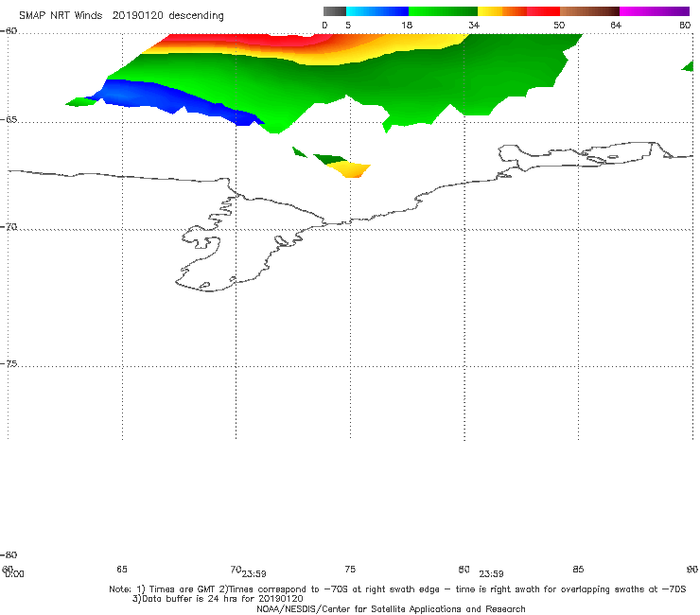Viewport: 700px width, 615px height.
Task: Pick the gray segment of the wind colorbar
Action: 334,11
